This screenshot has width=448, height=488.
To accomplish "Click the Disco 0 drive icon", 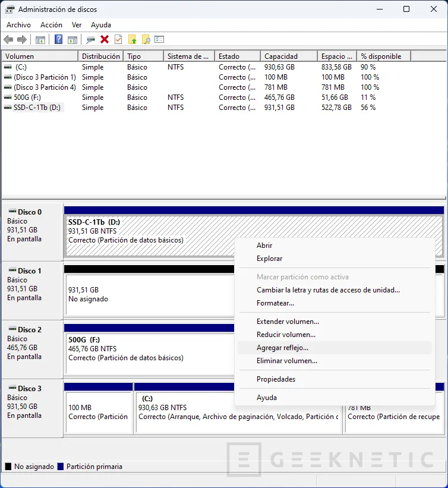I will [x=12, y=211].
